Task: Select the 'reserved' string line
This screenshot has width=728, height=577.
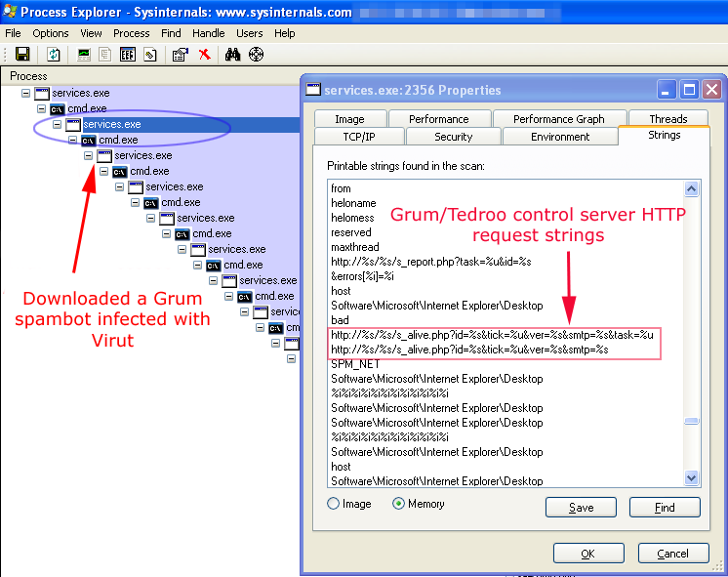Action: (351, 232)
